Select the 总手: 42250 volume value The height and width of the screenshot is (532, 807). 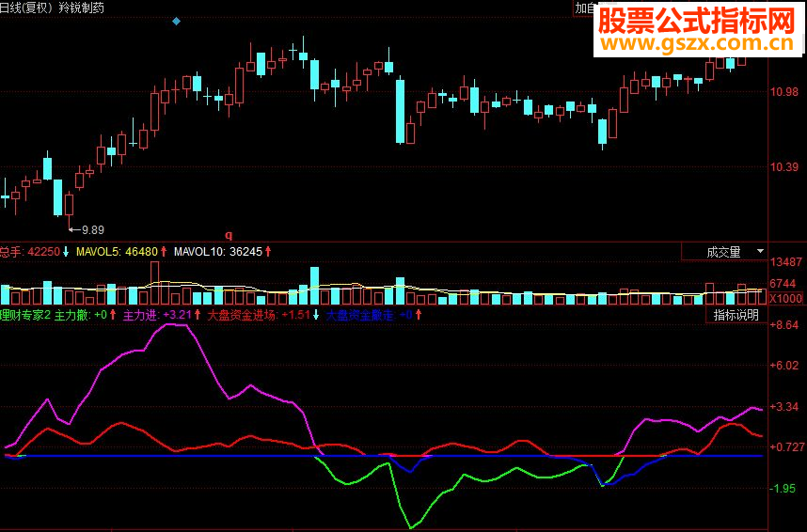tap(30, 252)
